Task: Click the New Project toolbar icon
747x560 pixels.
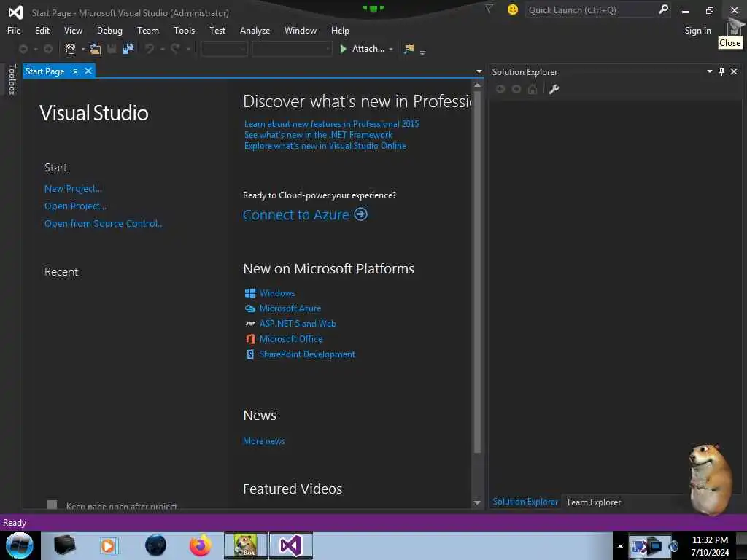Action: (x=71, y=49)
